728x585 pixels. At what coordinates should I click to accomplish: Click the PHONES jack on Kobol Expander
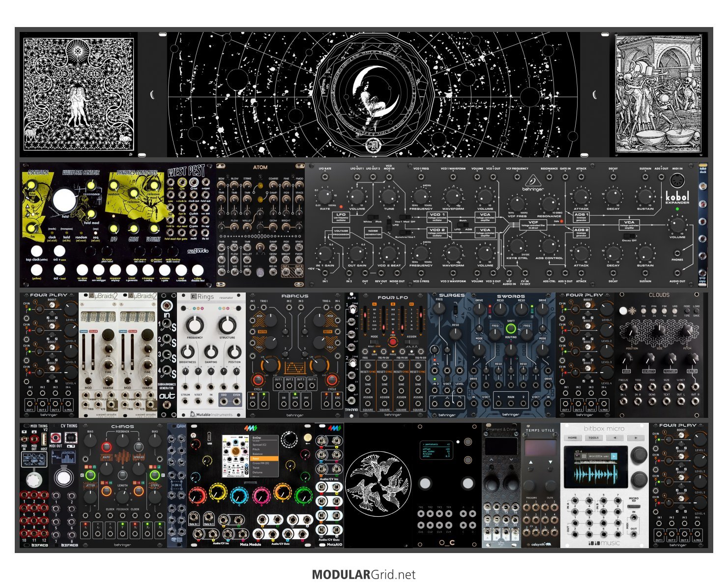pyautogui.click(x=677, y=253)
